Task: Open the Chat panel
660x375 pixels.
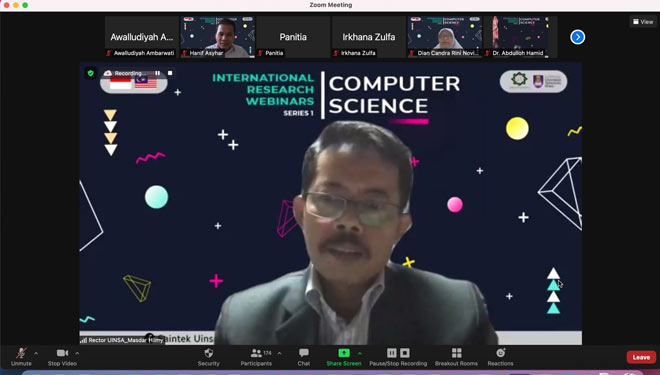Action: 304,356
